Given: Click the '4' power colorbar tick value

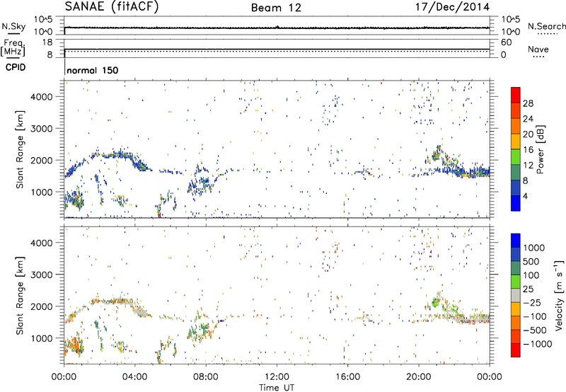Looking at the screenshot, I should 525,196.
